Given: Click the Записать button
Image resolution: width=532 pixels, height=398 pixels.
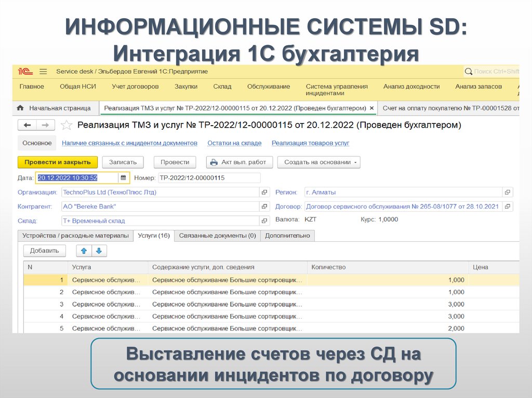Looking at the screenshot, I should tap(123, 162).
